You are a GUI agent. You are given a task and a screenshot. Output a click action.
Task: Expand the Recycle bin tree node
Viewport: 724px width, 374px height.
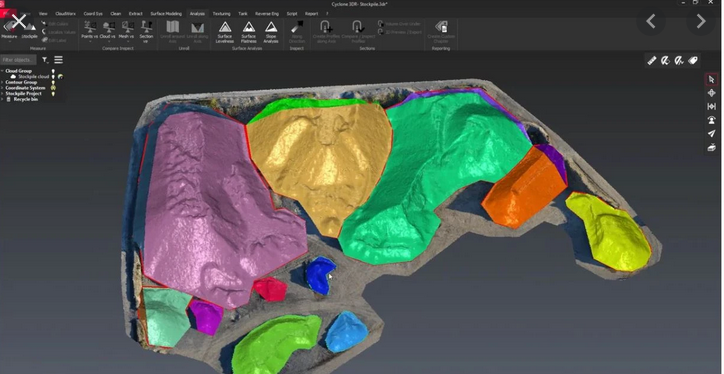(x=2, y=99)
